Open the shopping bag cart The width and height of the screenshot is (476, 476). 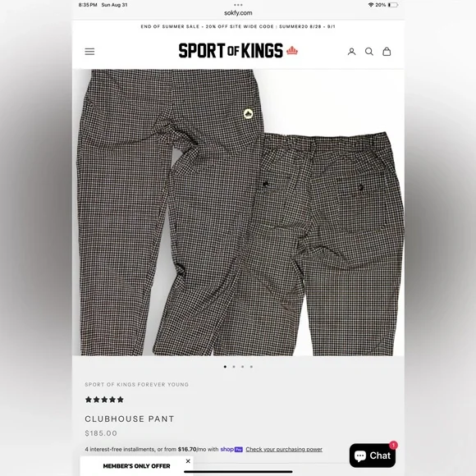tap(387, 52)
